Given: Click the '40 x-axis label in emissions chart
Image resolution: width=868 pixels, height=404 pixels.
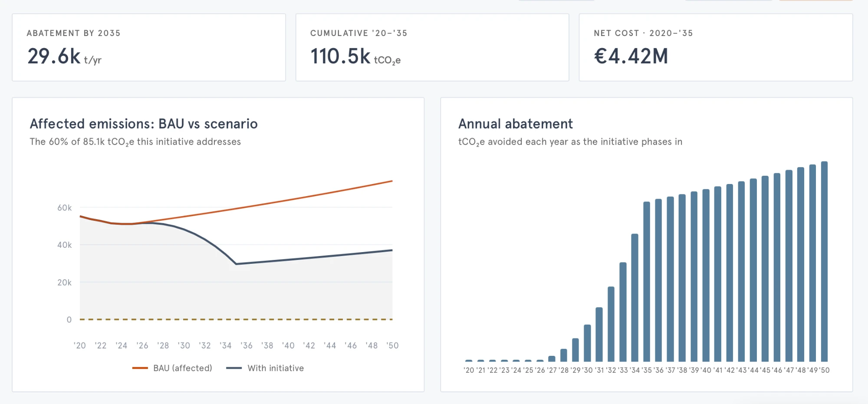Looking at the screenshot, I should (288, 345).
